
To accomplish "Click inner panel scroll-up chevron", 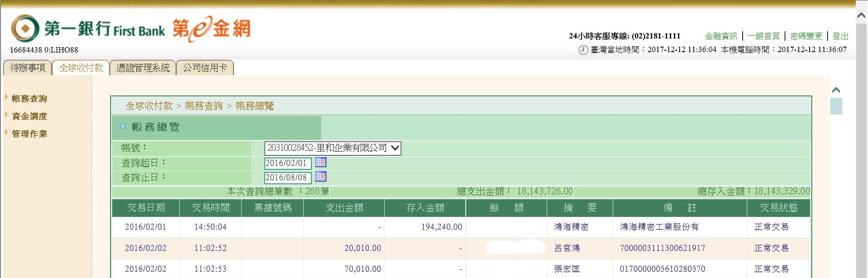I will pyautogui.click(x=836, y=90).
